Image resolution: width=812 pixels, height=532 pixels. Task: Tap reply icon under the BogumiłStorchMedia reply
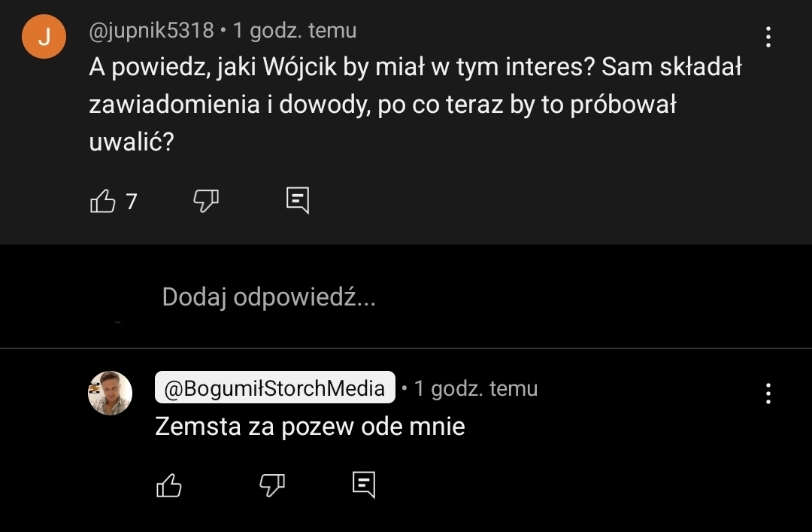click(364, 485)
